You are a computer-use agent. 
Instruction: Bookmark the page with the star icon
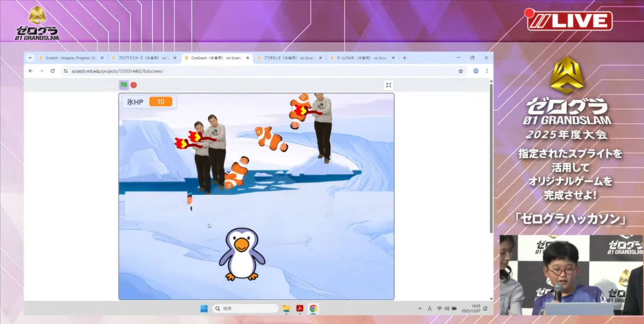[x=460, y=71]
